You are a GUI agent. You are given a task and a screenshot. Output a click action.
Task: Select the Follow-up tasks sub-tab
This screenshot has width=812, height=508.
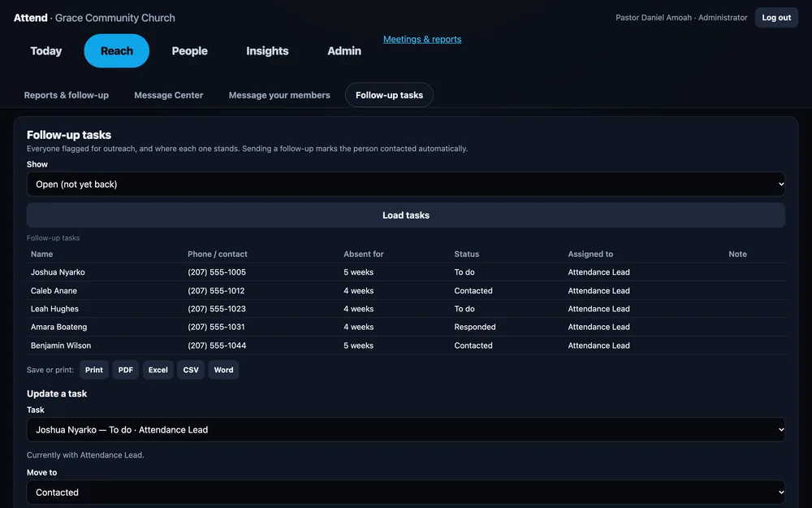(x=389, y=95)
